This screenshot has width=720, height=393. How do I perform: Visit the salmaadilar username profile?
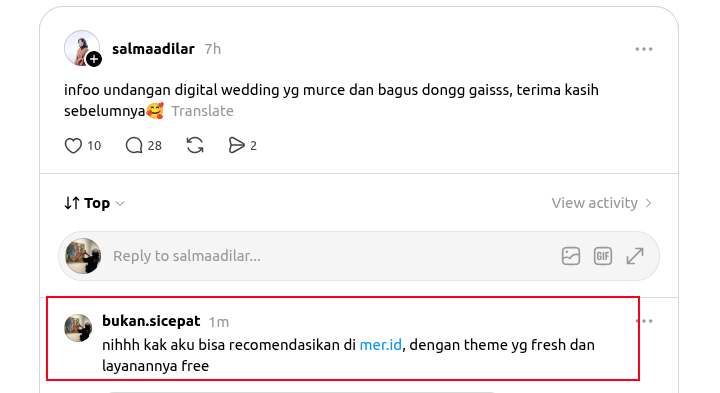pos(153,49)
